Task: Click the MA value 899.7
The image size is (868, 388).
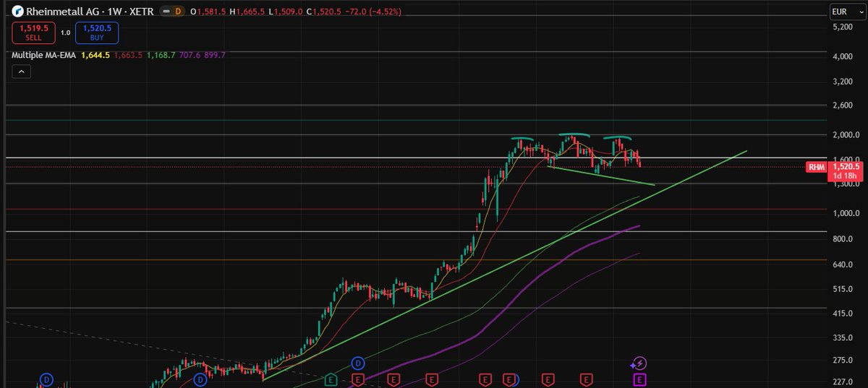Action: point(214,55)
